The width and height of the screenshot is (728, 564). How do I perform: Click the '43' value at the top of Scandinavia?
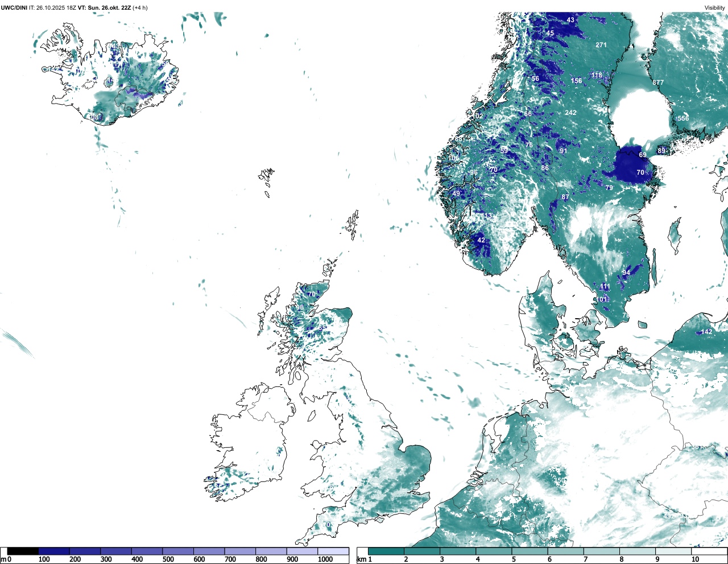click(x=570, y=20)
